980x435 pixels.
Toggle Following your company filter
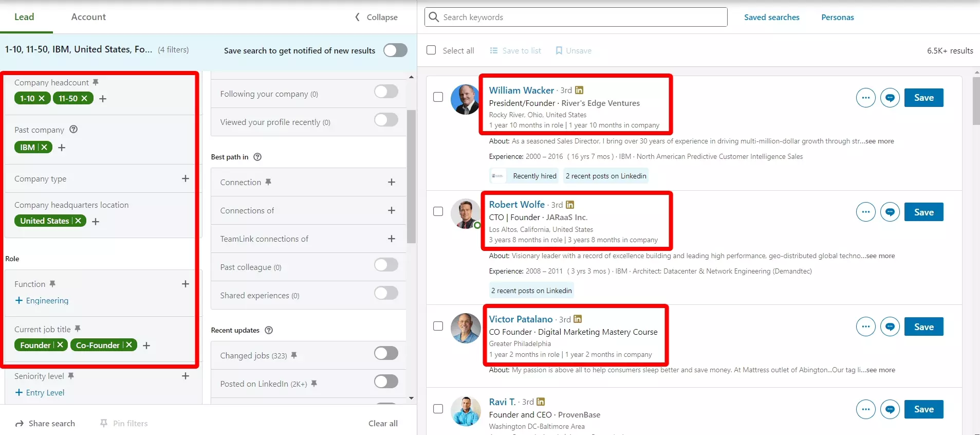386,92
